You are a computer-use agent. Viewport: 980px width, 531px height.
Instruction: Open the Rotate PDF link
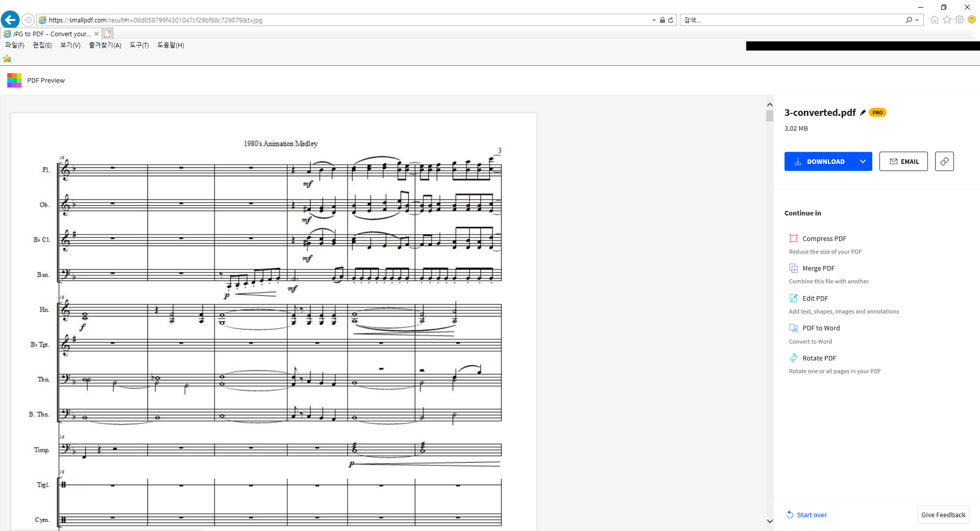click(819, 358)
